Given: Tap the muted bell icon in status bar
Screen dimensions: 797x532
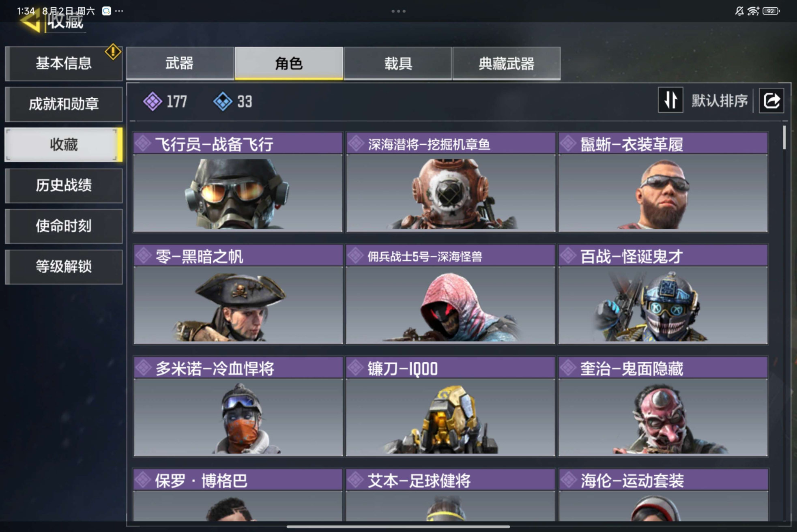Looking at the screenshot, I should pos(739,11).
